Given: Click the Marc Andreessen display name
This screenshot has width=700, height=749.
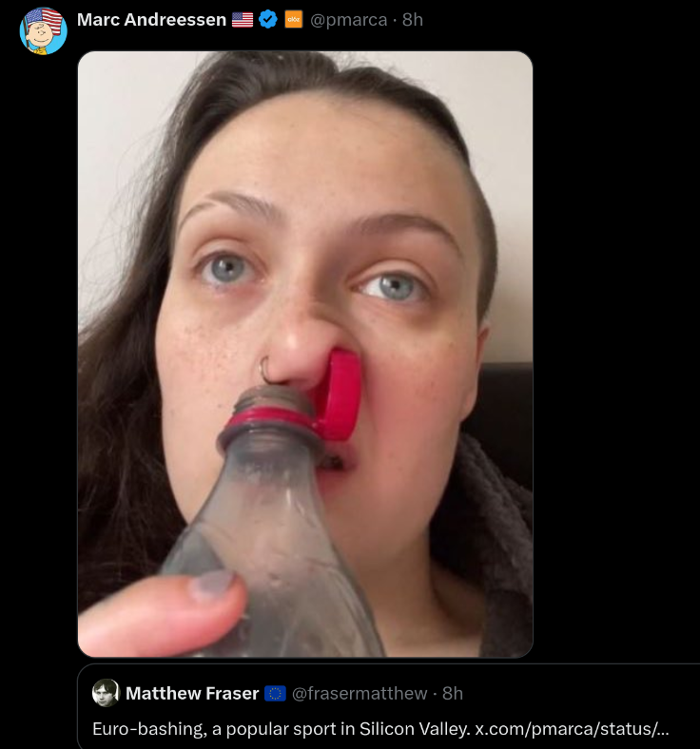Looking at the screenshot, I should [x=151, y=20].
